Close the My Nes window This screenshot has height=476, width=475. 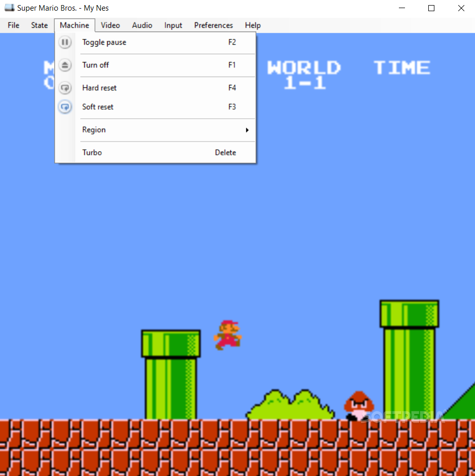click(x=461, y=8)
